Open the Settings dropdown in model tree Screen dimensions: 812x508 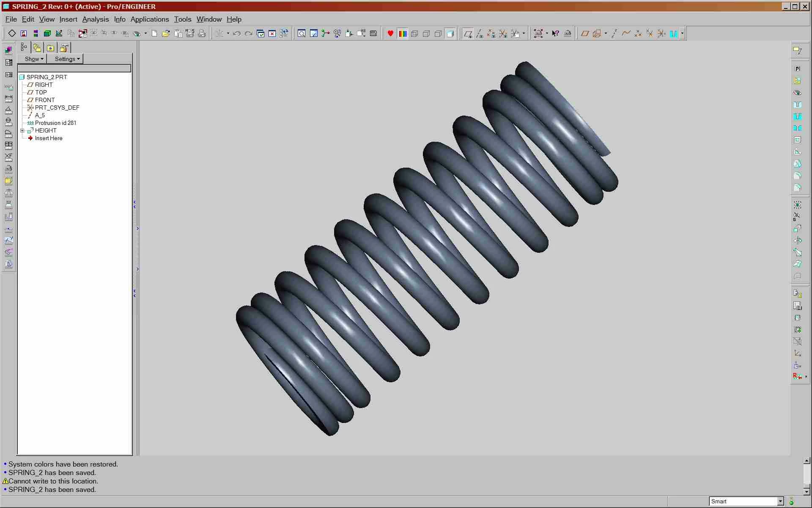[x=67, y=59]
